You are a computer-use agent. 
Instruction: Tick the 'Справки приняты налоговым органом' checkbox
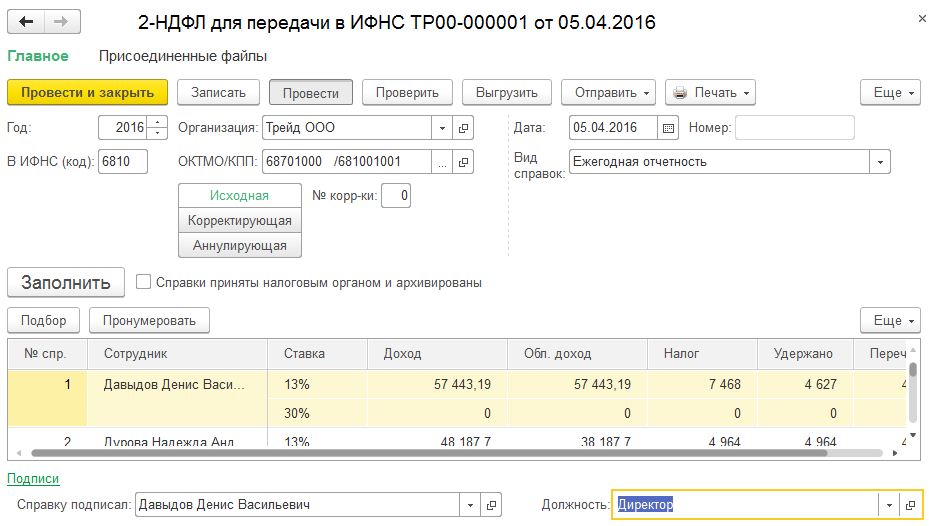click(x=143, y=282)
